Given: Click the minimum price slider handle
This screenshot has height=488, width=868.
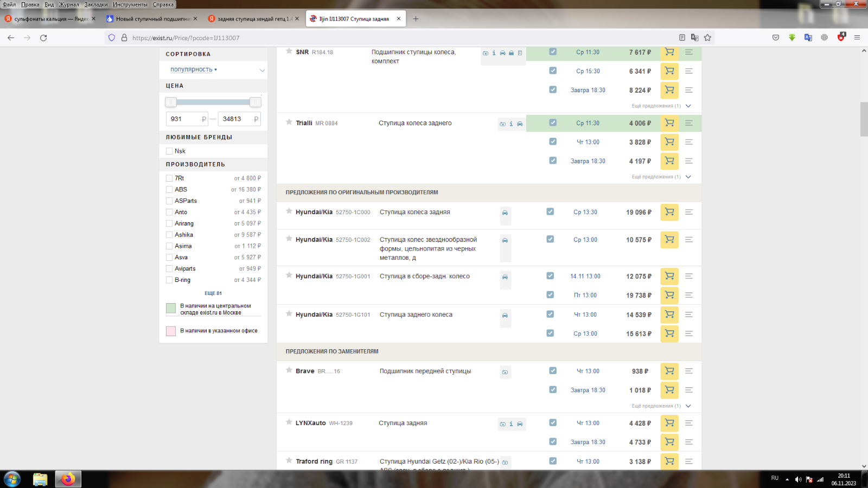Looking at the screenshot, I should [x=171, y=102].
